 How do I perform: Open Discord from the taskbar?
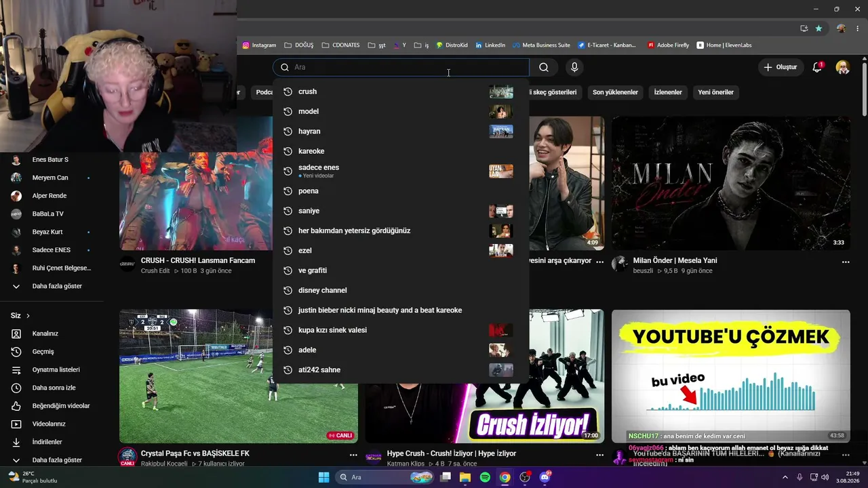[545, 477]
